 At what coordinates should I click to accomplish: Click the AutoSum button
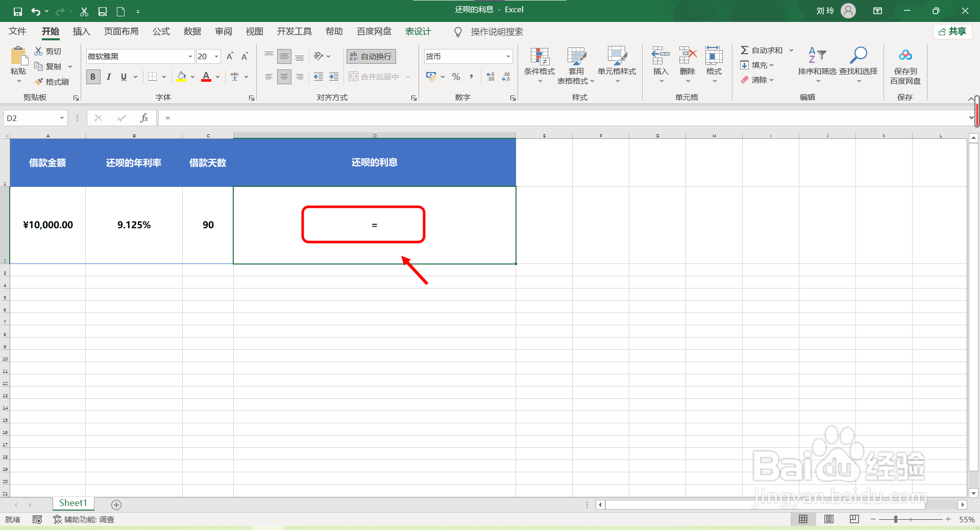pyautogui.click(x=762, y=50)
